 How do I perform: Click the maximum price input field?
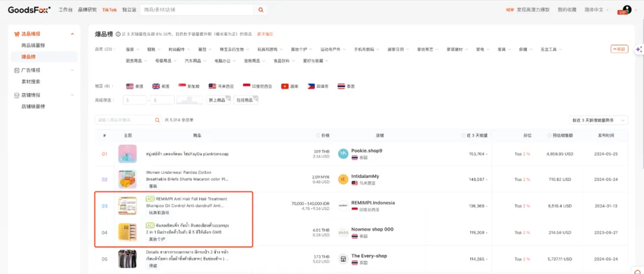pos(162,100)
